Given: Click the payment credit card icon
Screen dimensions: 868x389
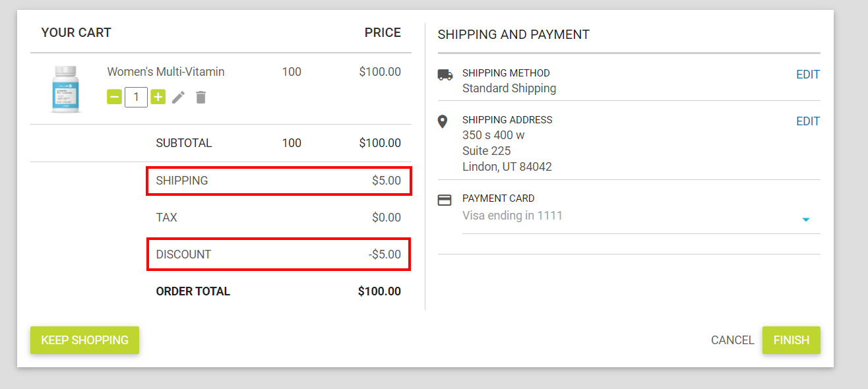Looking at the screenshot, I should [445, 200].
